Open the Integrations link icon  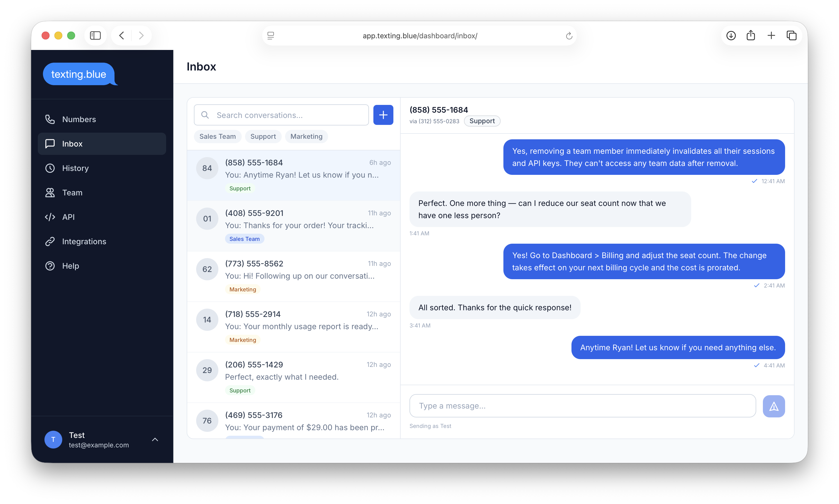coord(50,241)
